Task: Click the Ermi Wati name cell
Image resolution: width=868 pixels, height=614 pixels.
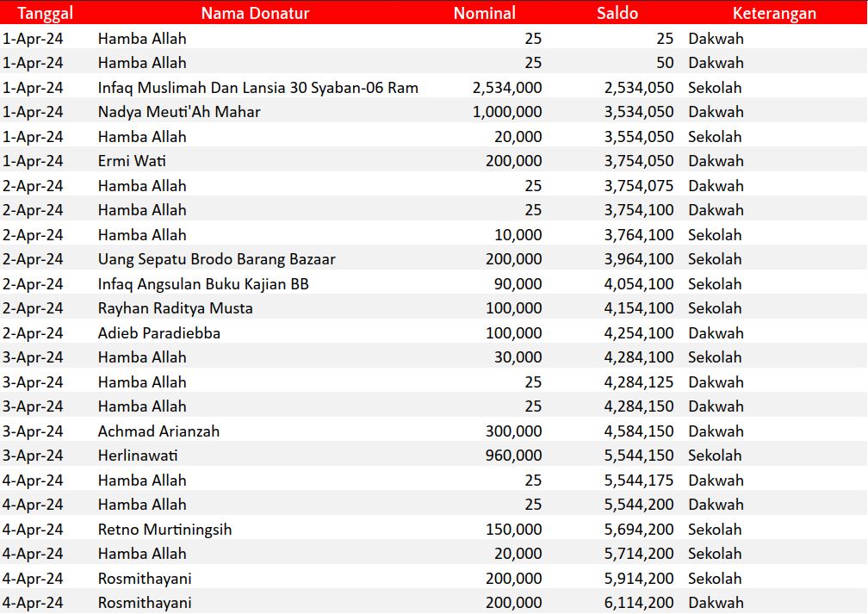Action: pos(132,161)
